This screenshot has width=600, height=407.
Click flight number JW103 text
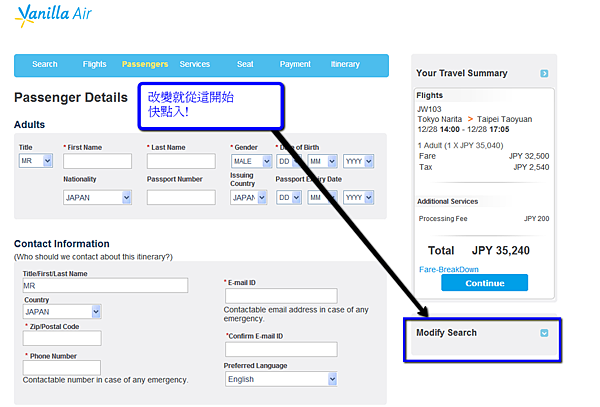point(429,109)
